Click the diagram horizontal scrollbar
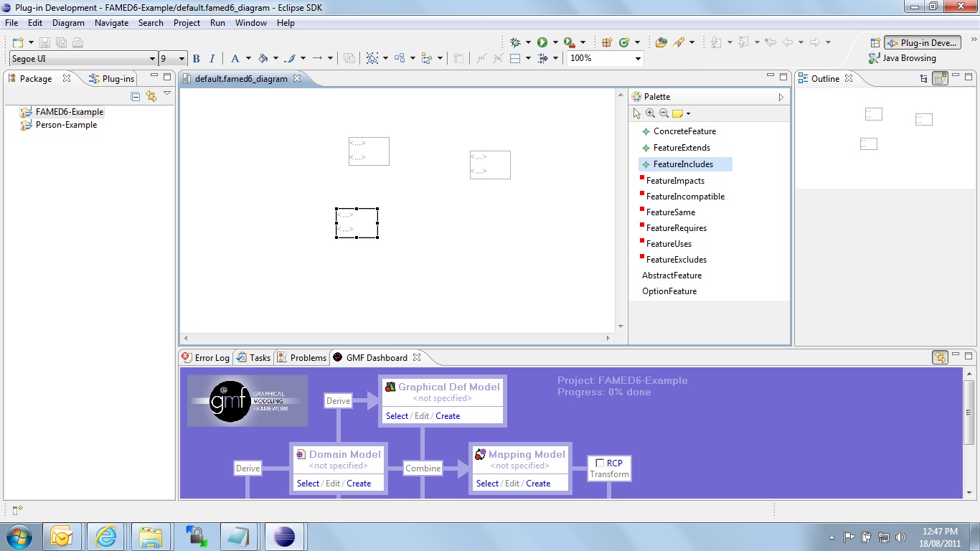Viewport: 980px width, 551px height. 397,338
